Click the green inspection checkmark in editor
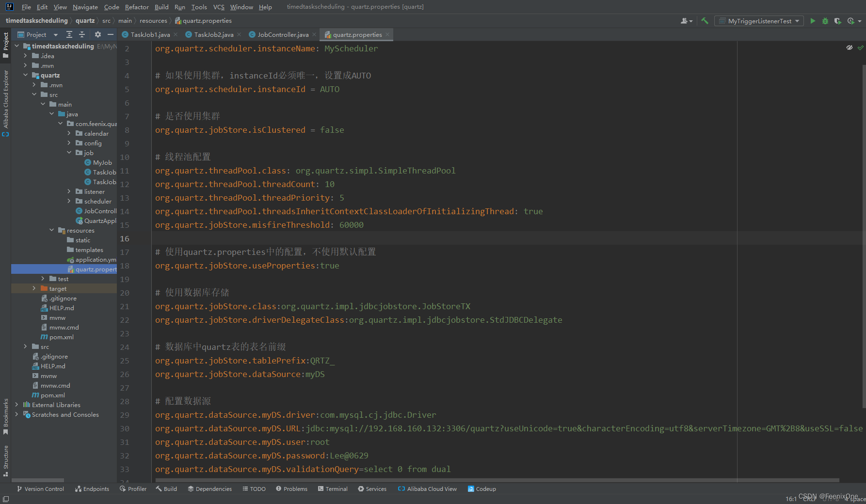This screenshot has width=866, height=504. click(x=861, y=47)
